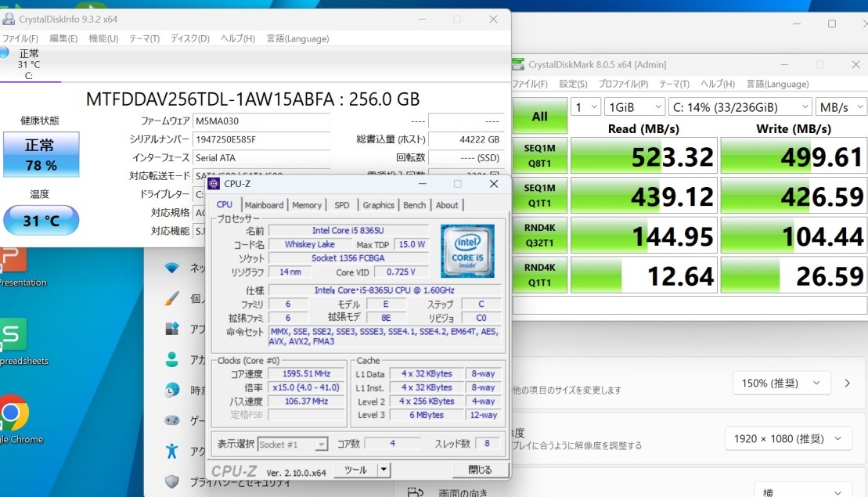Switch to the Graphics tab in CPU-Z
This screenshot has width=868, height=497.
tap(379, 205)
